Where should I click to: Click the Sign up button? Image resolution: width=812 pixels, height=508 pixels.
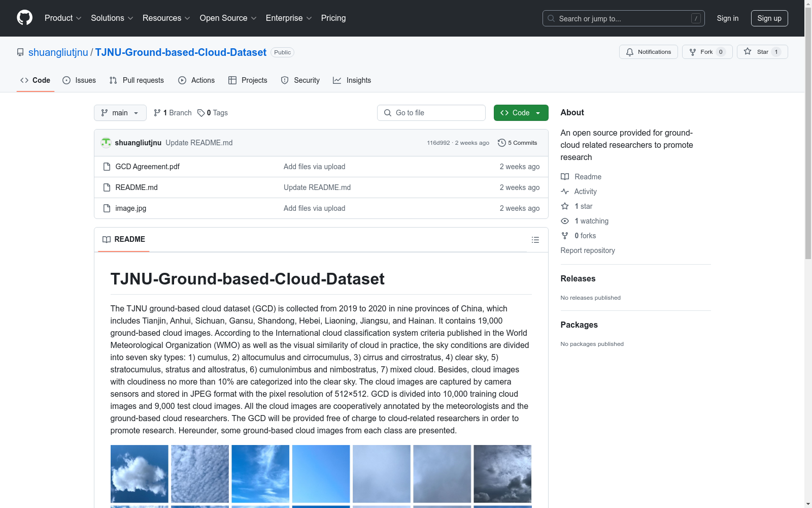click(769, 18)
